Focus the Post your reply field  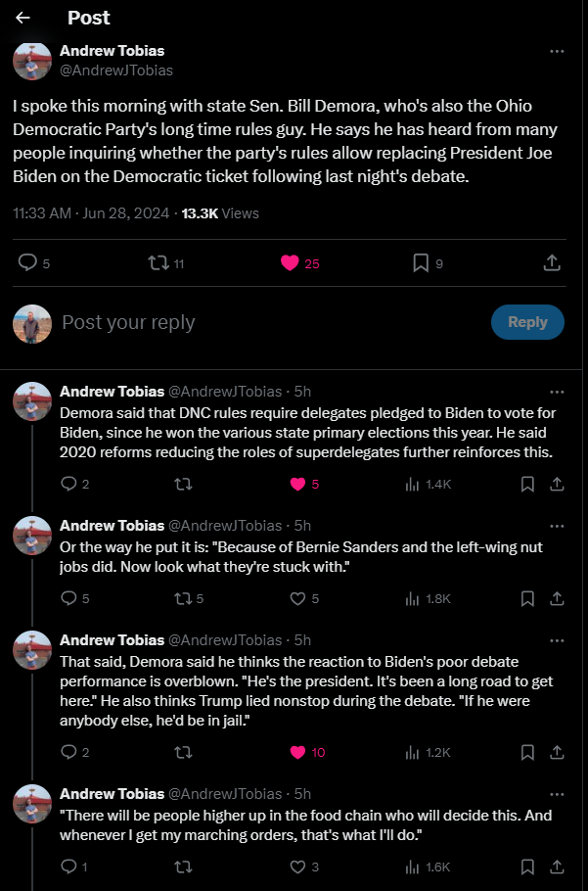(272, 322)
